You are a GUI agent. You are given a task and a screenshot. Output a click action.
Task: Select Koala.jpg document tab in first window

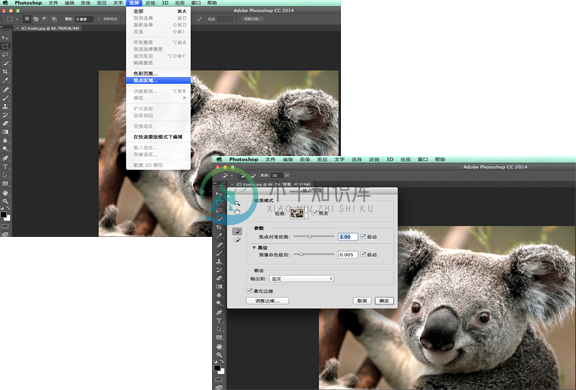point(48,28)
